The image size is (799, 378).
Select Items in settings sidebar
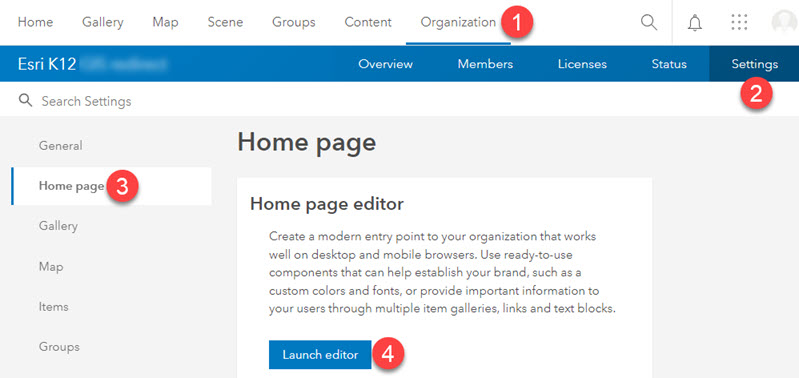[54, 307]
